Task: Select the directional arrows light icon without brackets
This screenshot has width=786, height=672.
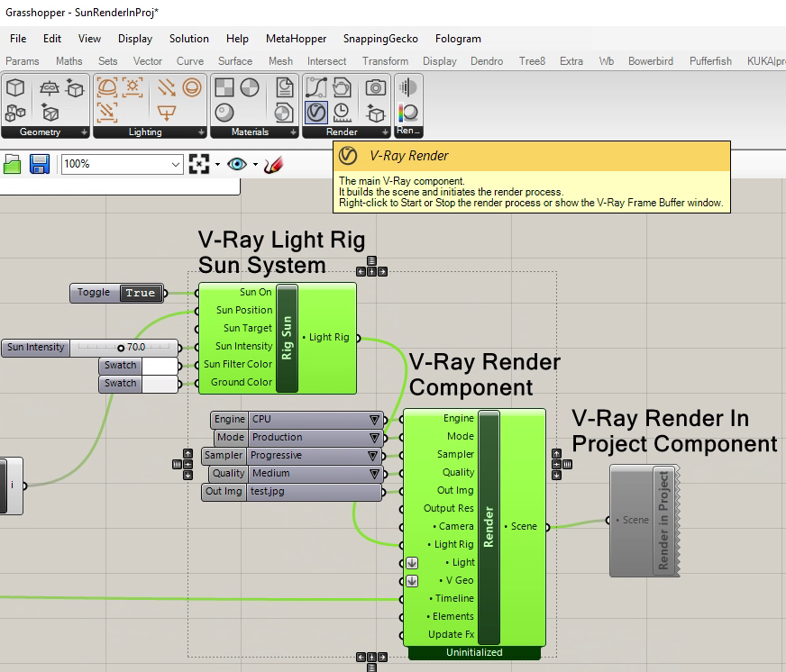Action: 167,87
